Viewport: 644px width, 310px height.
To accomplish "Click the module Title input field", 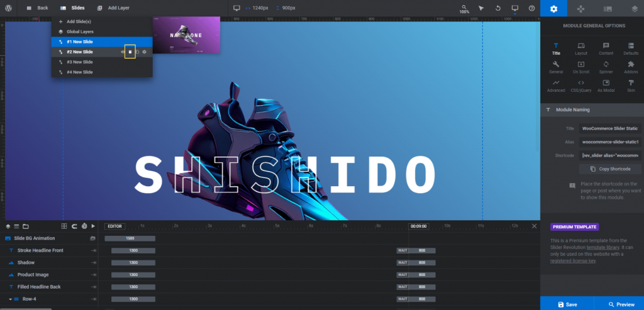I will pyautogui.click(x=610, y=128).
